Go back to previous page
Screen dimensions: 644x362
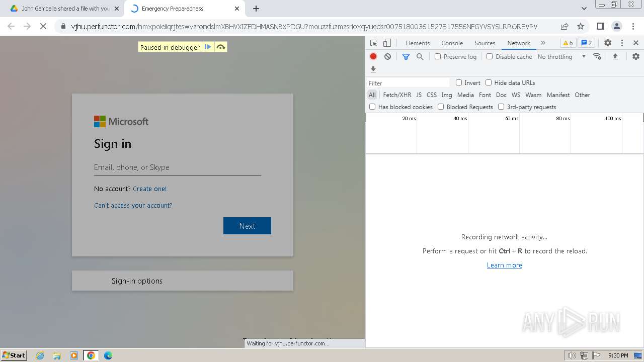click(11, 26)
